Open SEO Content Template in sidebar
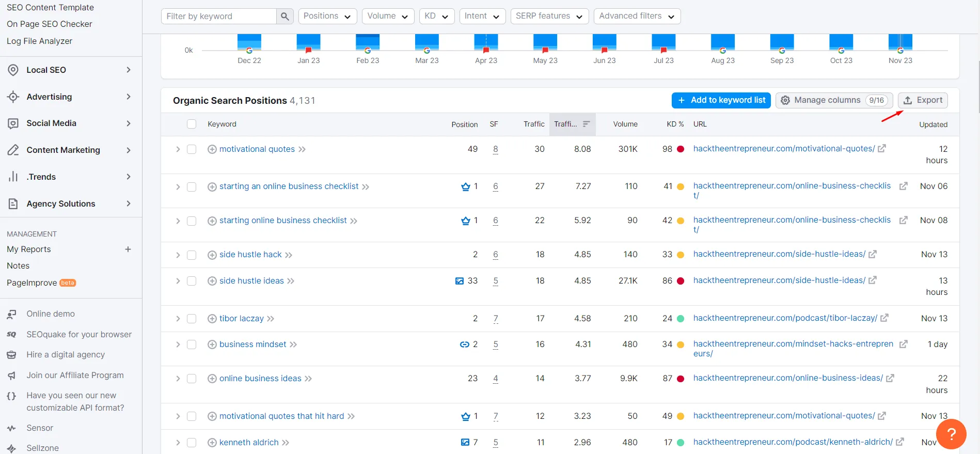The image size is (980, 454). click(x=51, y=7)
